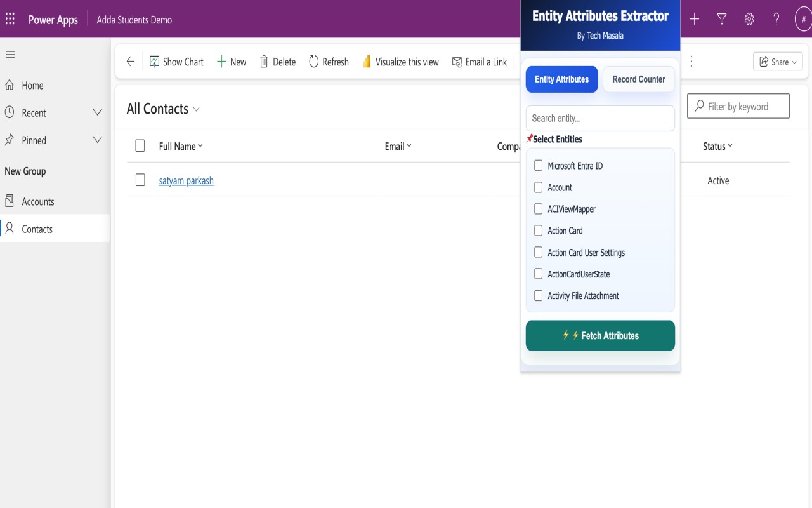Check the Microsoft Entra ID entity
This screenshot has height=508, width=812.
tap(539, 166)
